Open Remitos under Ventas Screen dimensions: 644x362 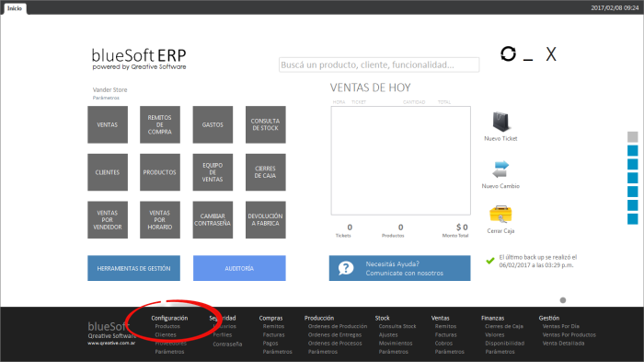445,326
